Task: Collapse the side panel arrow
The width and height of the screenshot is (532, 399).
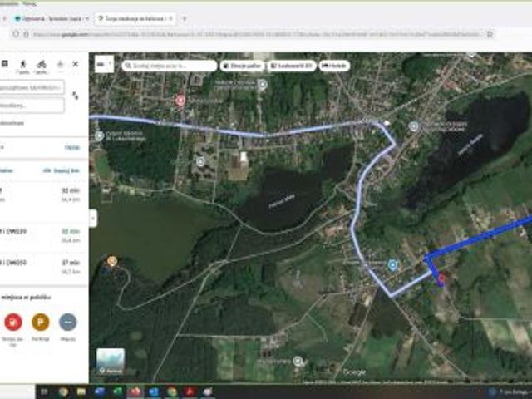Action: point(93,219)
